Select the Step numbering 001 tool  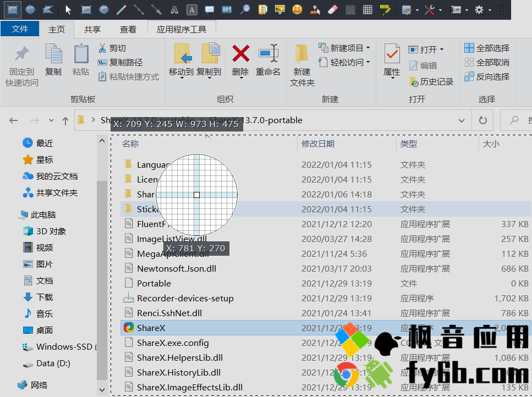click(227, 10)
